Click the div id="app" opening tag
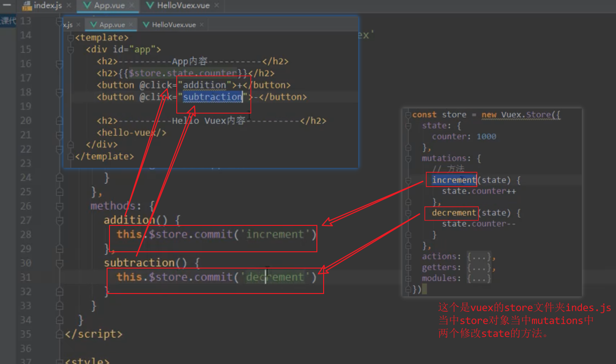Image resolution: width=616 pixels, height=364 pixels. [x=123, y=49]
